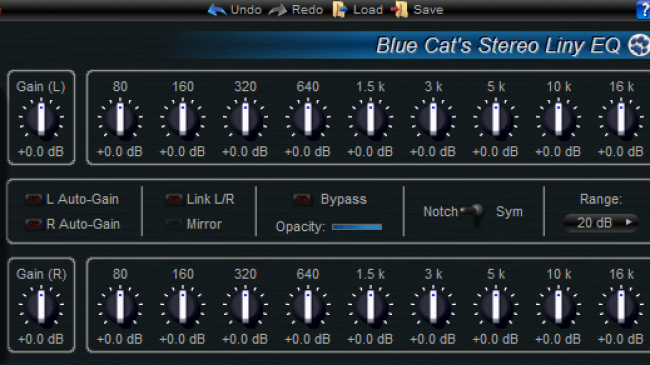Click the left channel 10 k knob
Viewport: 650px width, 365px height.
point(558,119)
